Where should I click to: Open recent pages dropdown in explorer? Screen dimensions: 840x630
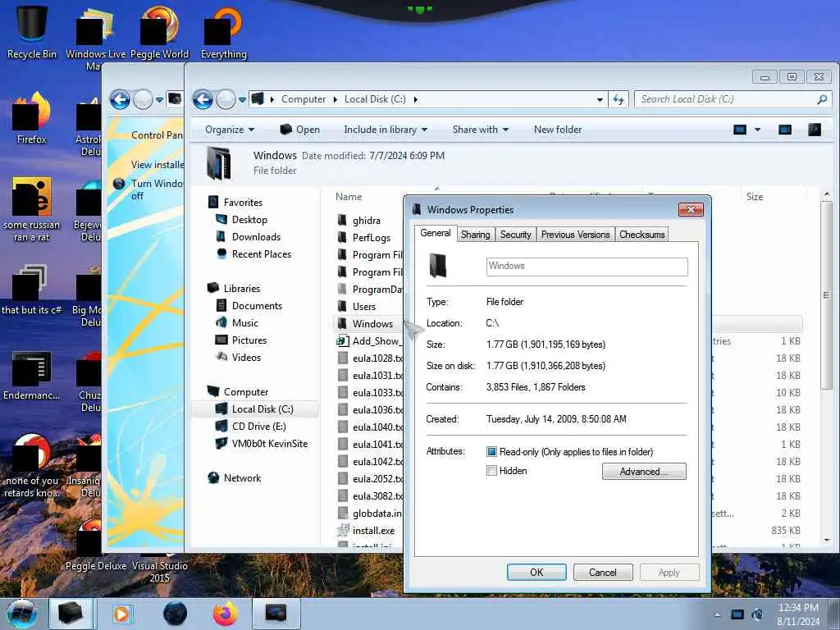click(x=242, y=99)
